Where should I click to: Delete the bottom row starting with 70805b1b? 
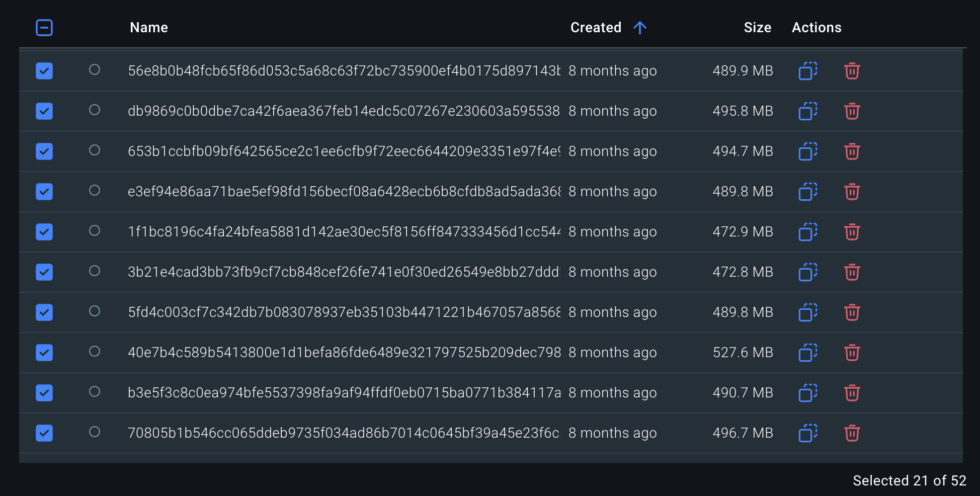[x=852, y=433]
